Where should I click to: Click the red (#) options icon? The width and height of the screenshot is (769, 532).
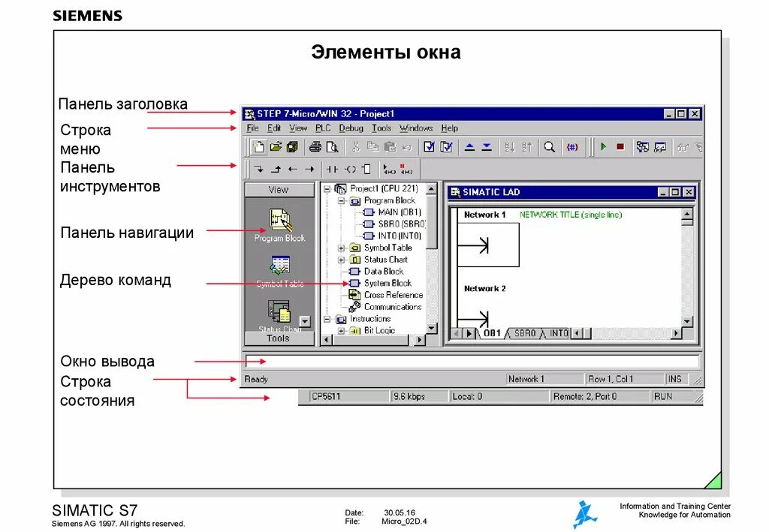pyautogui.click(x=571, y=147)
